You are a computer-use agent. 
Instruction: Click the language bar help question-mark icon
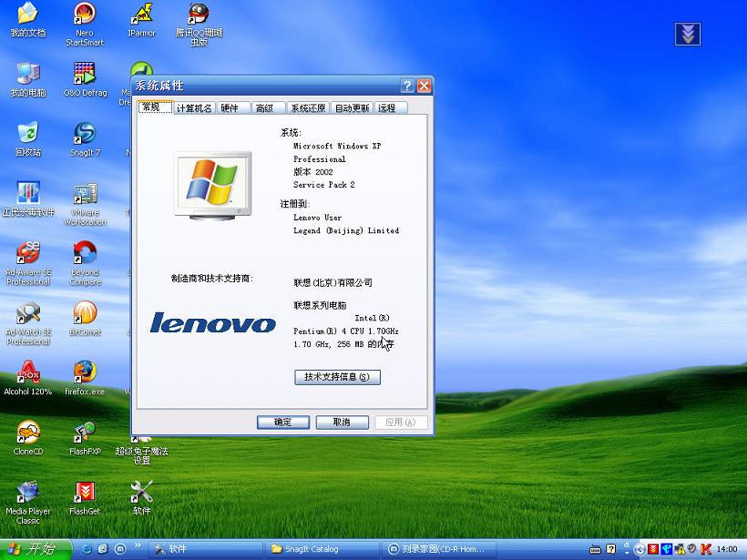pos(611,549)
